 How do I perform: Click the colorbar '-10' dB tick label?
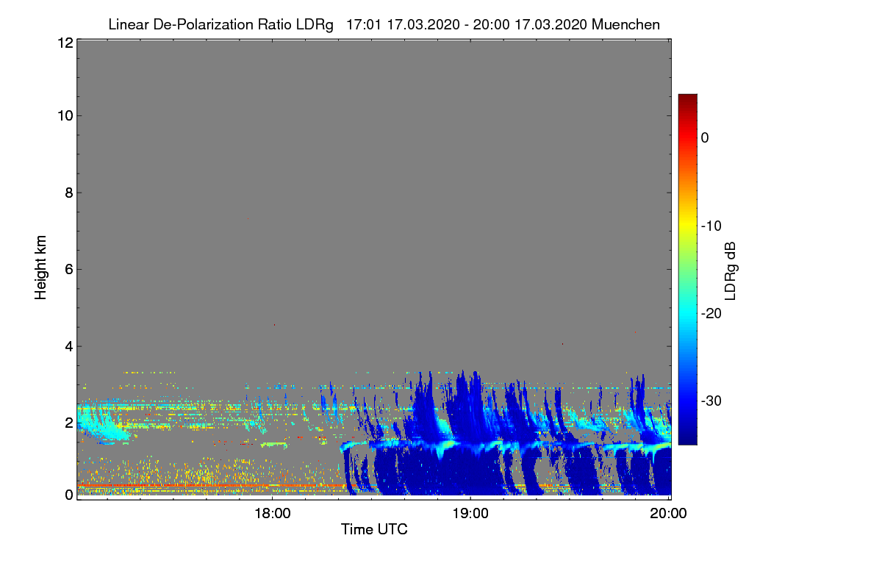coord(712,226)
